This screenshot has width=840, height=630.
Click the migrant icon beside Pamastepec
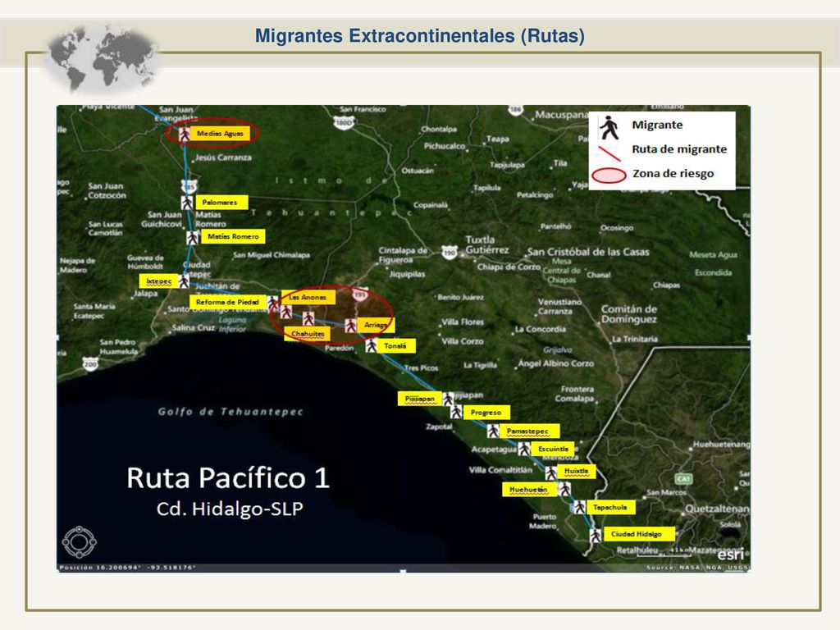click(x=493, y=431)
